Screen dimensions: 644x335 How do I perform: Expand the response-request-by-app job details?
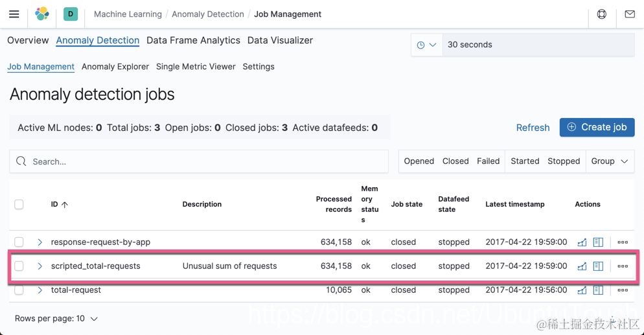pos(40,242)
